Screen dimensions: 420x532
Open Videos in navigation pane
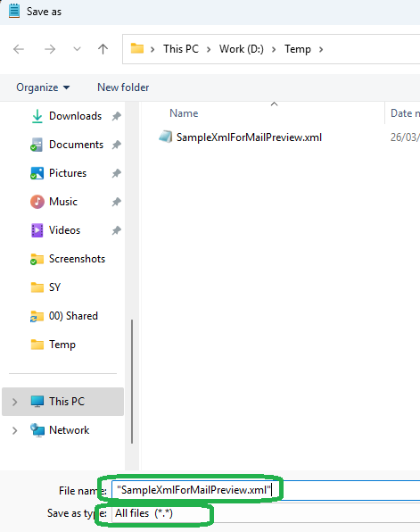click(x=64, y=230)
